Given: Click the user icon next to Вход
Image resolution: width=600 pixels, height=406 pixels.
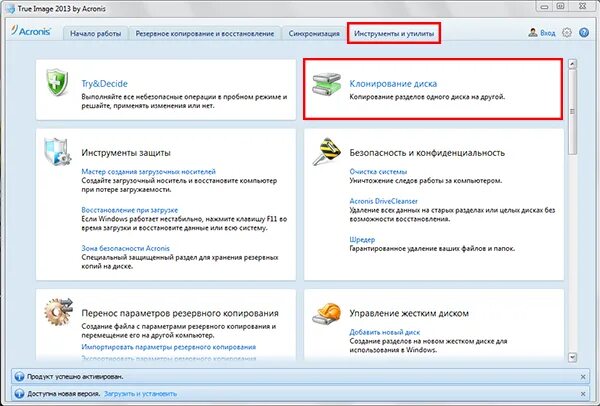Looking at the screenshot, I should click(533, 33).
